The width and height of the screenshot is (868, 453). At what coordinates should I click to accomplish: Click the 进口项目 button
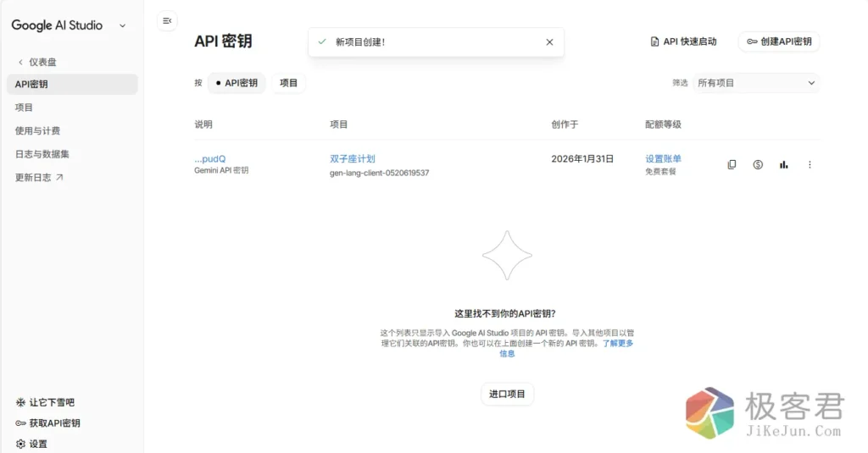point(507,394)
